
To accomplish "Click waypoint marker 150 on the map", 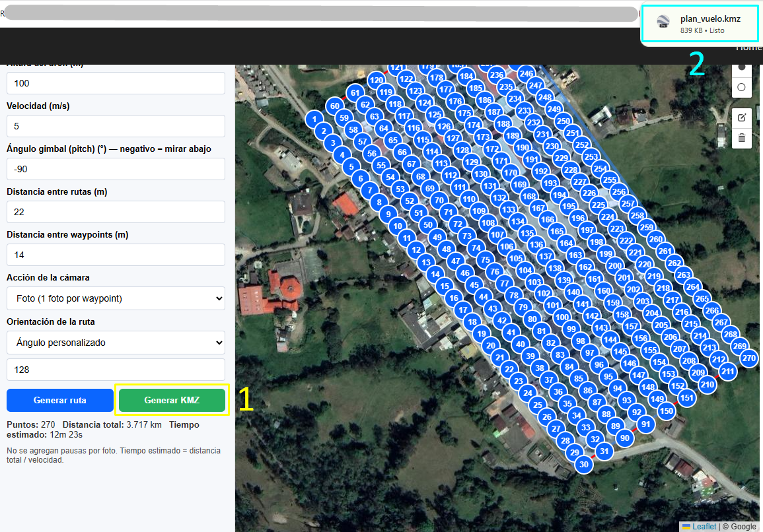I will (x=667, y=411).
